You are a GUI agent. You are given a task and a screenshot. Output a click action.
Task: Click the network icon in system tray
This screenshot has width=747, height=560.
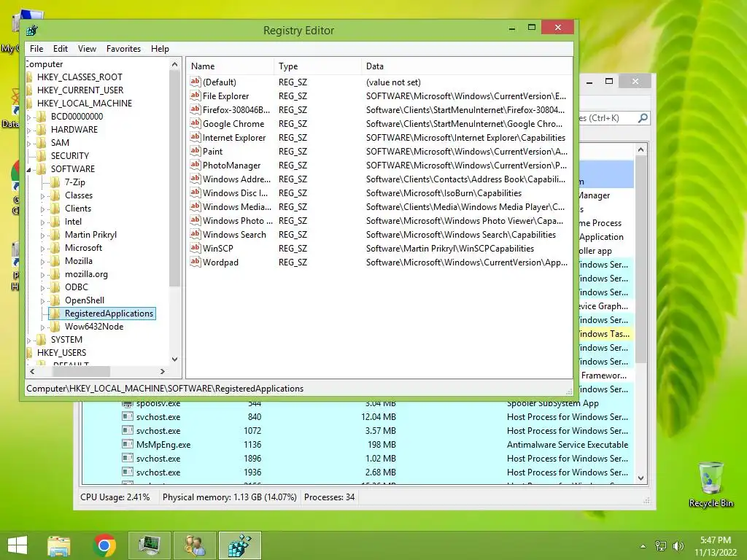click(661, 545)
